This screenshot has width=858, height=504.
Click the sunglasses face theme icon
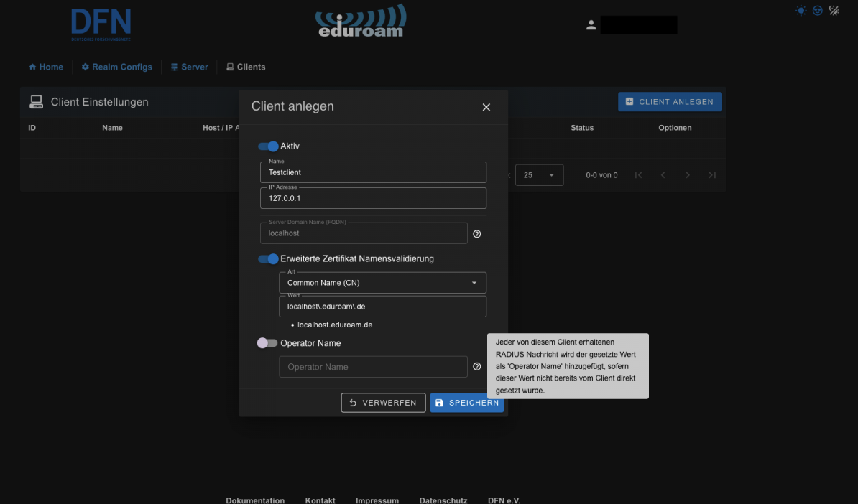(818, 11)
